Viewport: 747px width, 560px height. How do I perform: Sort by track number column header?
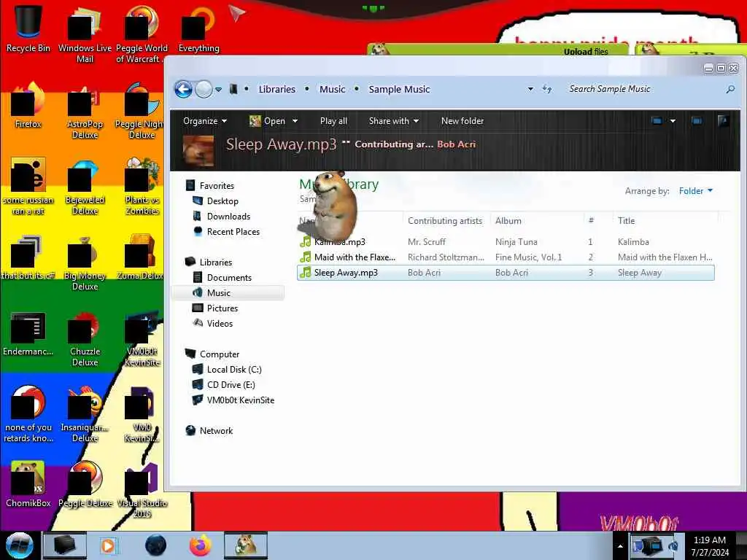click(x=591, y=220)
